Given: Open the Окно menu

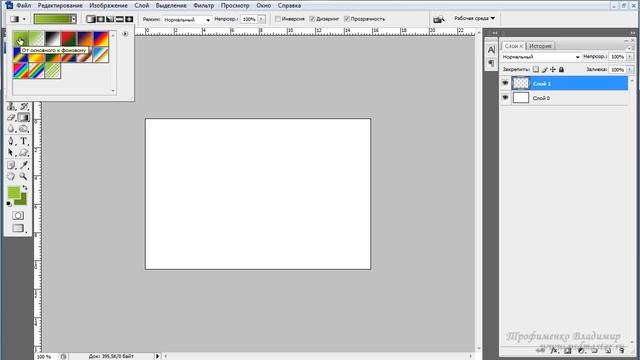Looking at the screenshot, I should 263,6.
